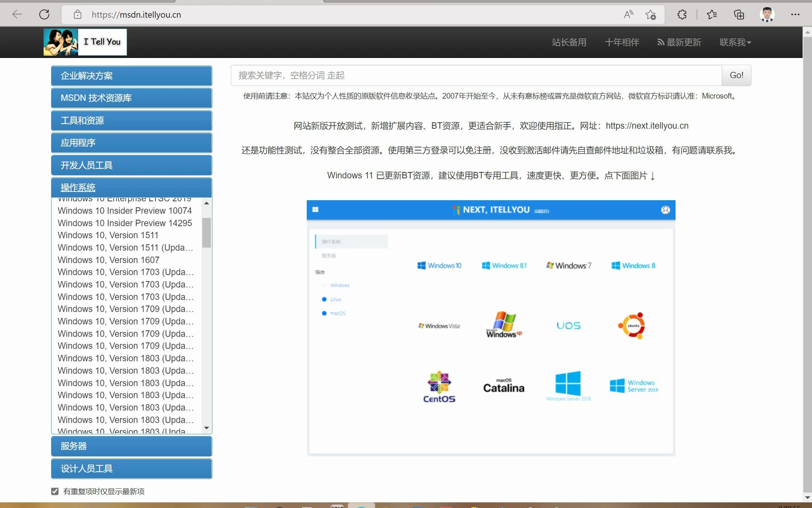The image size is (812, 508).
Task: Select the macOS radio button in the preview
Action: point(324,313)
